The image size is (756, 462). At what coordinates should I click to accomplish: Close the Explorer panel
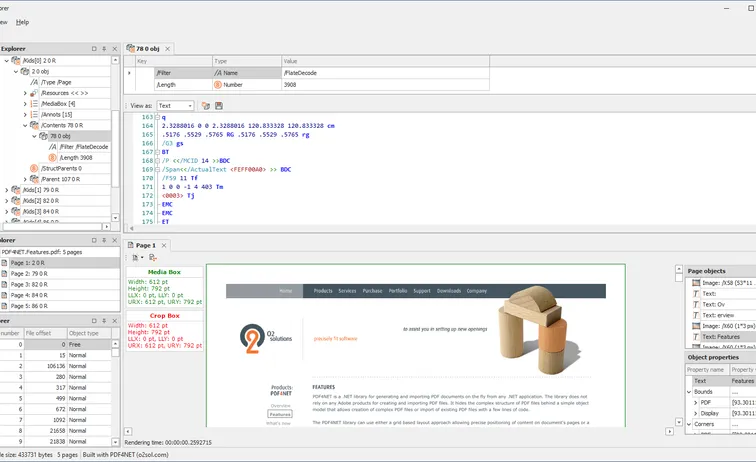click(114, 48)
